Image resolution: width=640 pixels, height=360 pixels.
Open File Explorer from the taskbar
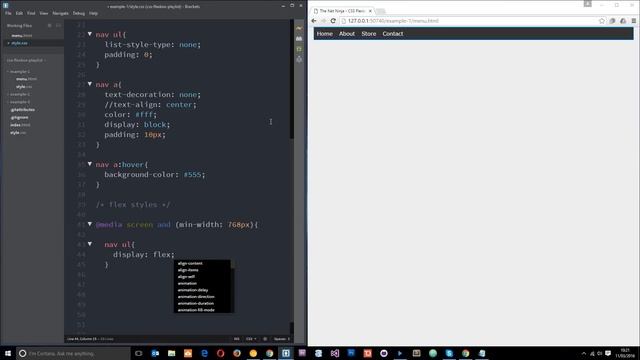pos(171,353)
